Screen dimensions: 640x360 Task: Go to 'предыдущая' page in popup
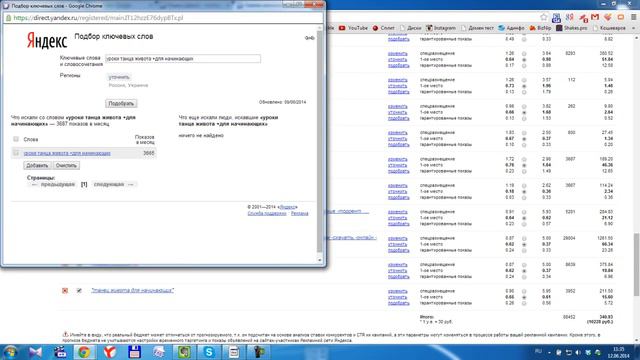pos(58,184)
